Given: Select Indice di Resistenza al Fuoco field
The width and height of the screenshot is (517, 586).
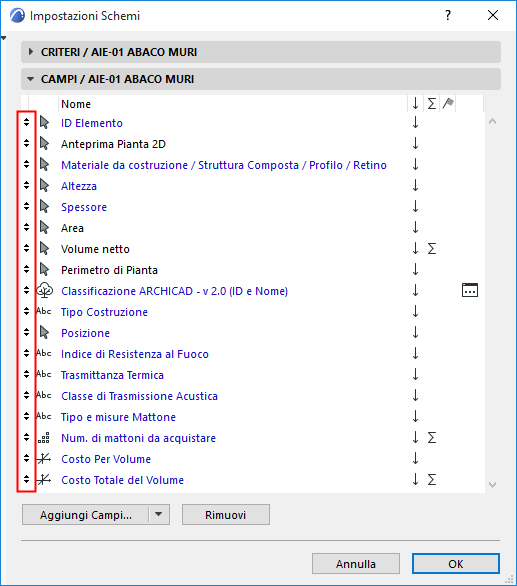Looking at the screenshot, I should point(135,354).
